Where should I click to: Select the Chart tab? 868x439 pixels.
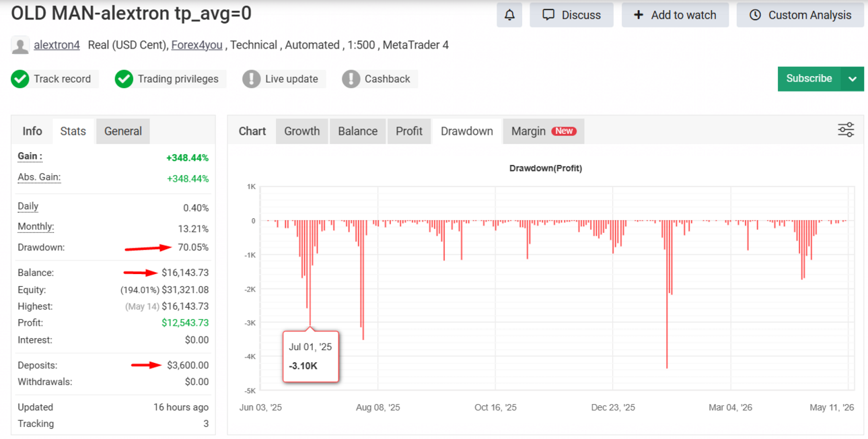252,131
